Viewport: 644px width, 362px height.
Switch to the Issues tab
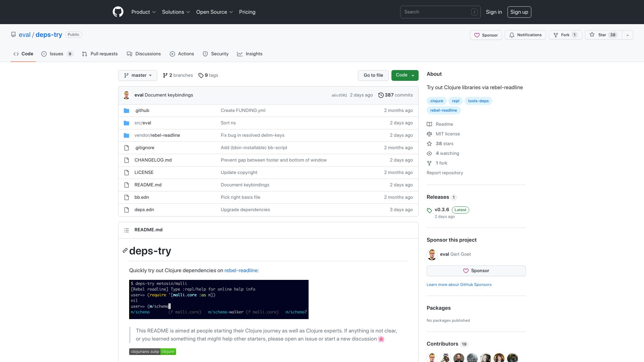(x=57, y=54)
